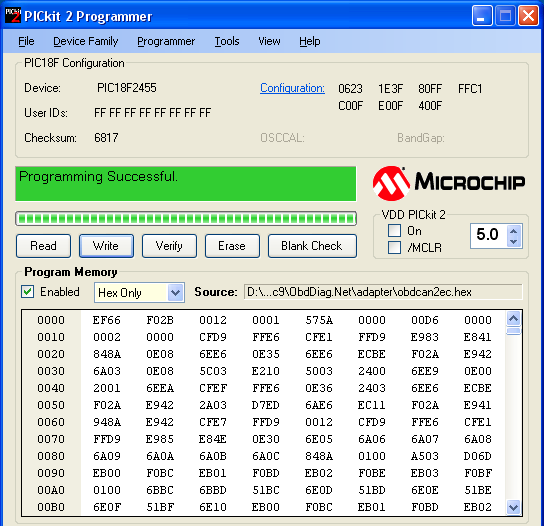Click memory cell D7ED in row 0050
Image resolution: width=544 pixels, height=526 pixels.
[x=266, y=405]
